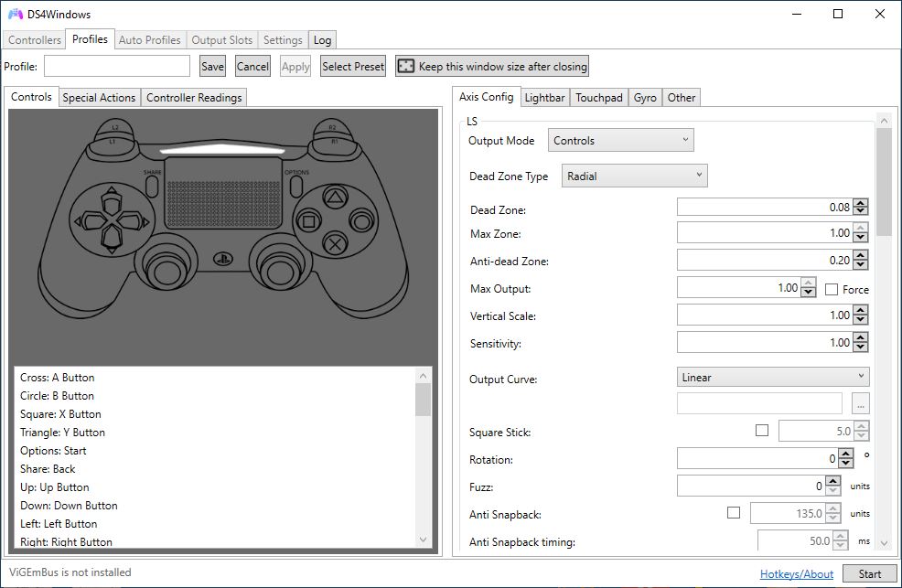Open the Touchpad tab
This screenshot has height=588, width=902.
(x=599, y=97)
